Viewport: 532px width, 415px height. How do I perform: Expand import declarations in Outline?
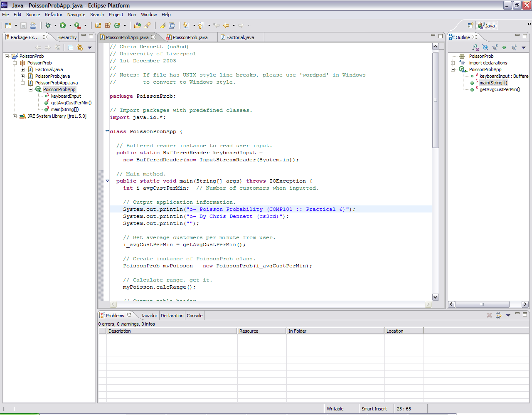pos(453,63)
